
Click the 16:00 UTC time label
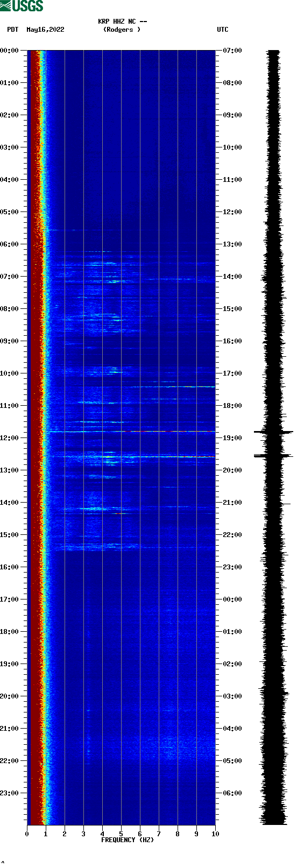(x=232, y=341)
